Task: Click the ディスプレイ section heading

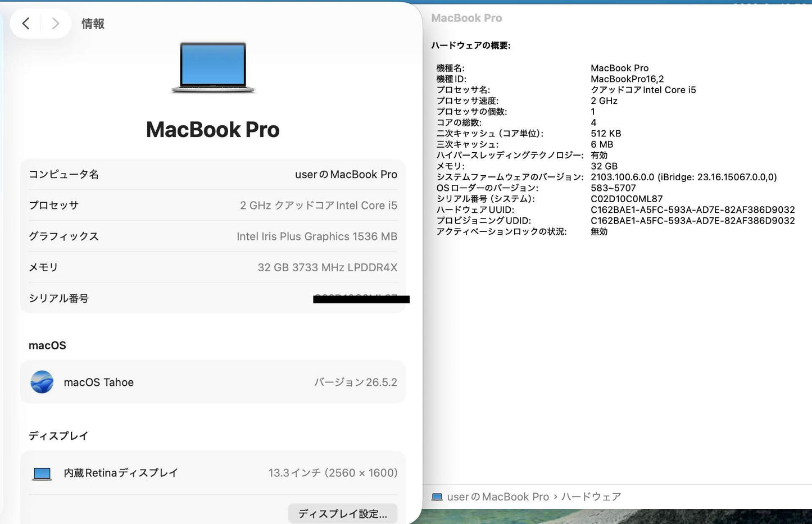Action: [59, 436]
